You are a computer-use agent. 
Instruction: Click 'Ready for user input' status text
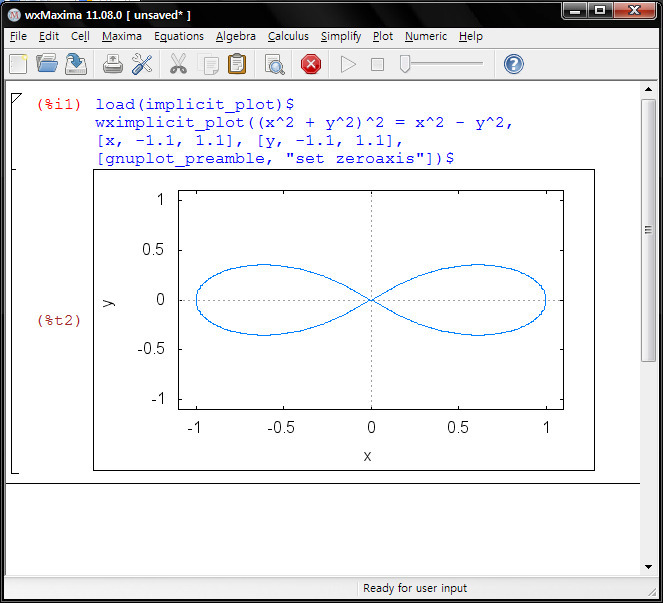click(x=415, y=588)
